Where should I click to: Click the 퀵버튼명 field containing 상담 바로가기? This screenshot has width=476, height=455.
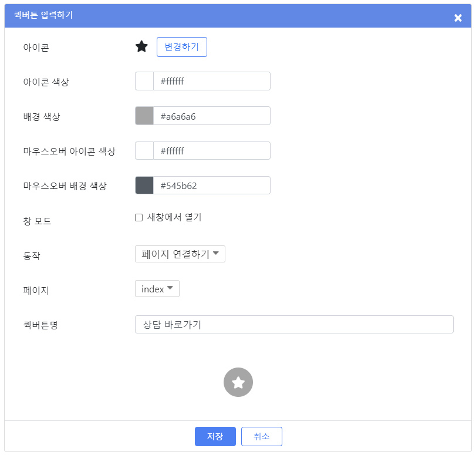coord(294,325)
